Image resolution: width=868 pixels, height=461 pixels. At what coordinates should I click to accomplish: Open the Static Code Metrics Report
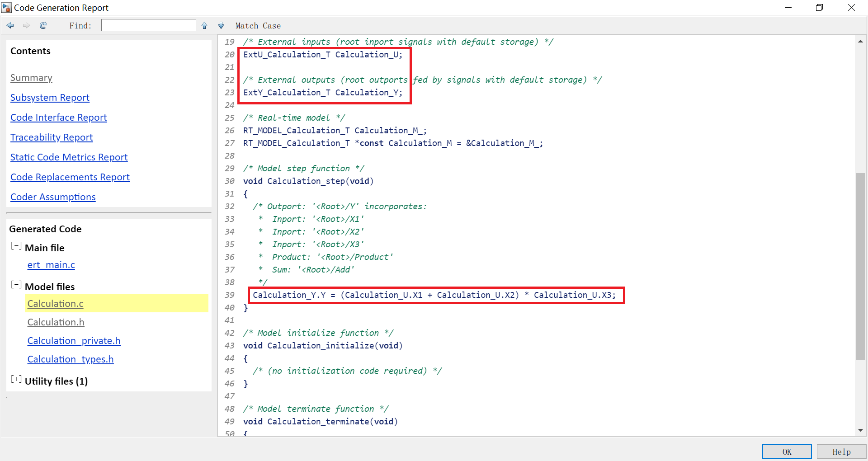(69, 157)
